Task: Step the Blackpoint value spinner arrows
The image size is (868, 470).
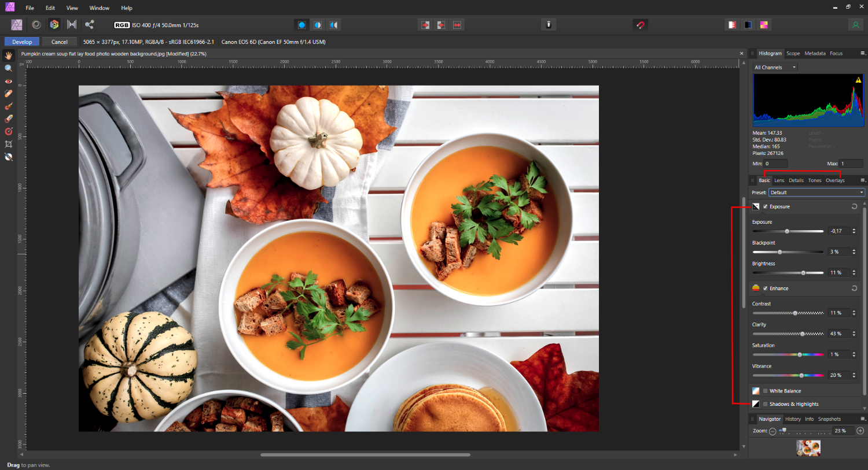Action: click(854, 252)
